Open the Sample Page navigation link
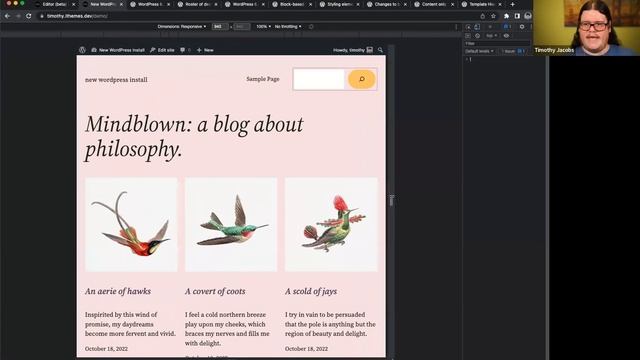 263,79
